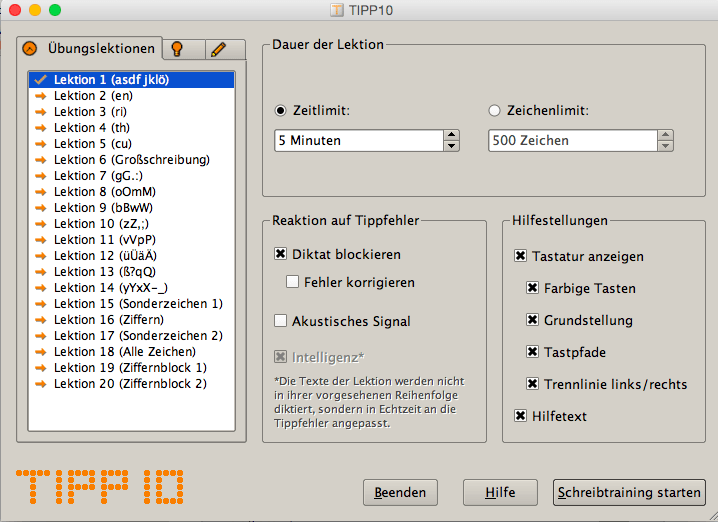Open the lightbulb free lessons tab
The width and height of the screenshot is (718, 522).
click(x=184, y=49)
